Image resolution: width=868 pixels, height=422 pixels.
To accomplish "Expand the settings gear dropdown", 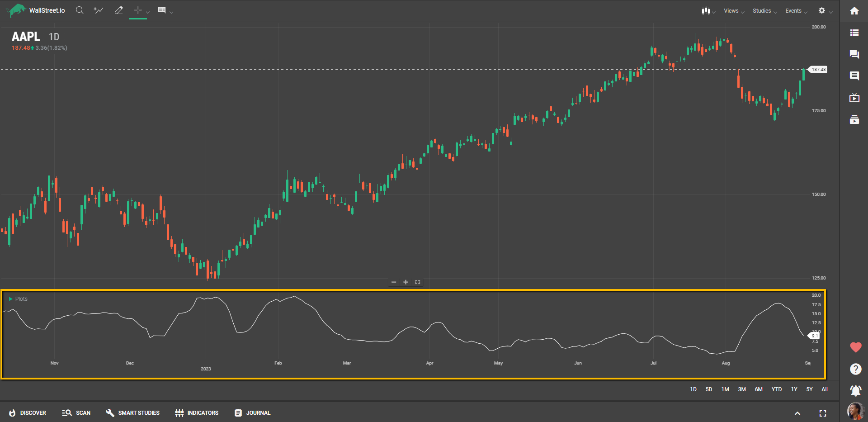I will [825, 11].
